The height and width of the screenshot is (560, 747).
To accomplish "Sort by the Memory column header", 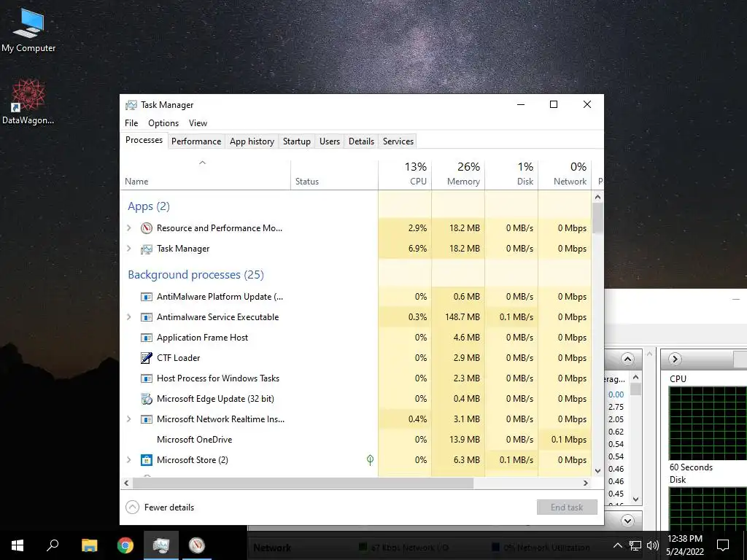I will [x=458, y=175].
